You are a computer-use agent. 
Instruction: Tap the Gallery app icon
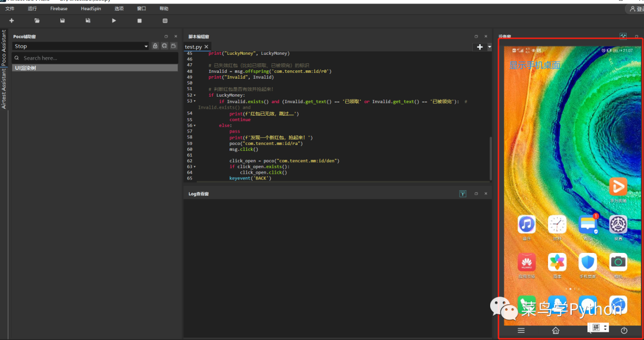(x=557, y=262)
